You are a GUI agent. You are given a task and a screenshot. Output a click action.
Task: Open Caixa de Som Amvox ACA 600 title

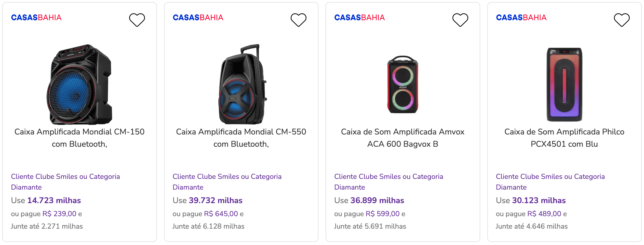pos(403,138)
